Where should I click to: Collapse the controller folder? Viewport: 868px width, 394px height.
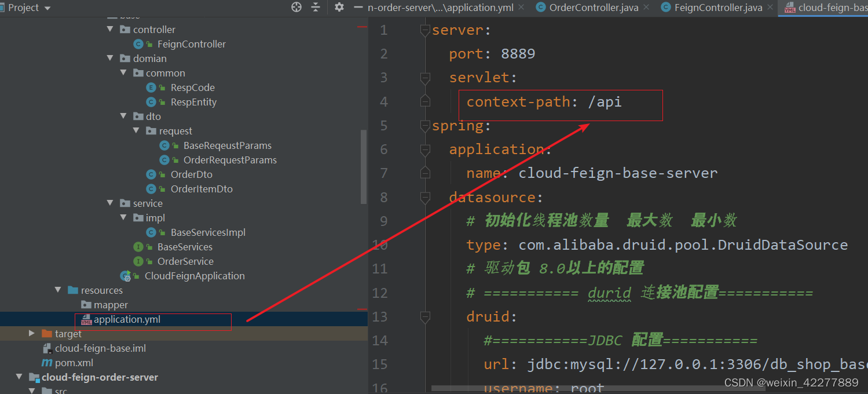[x=110, y=29]
